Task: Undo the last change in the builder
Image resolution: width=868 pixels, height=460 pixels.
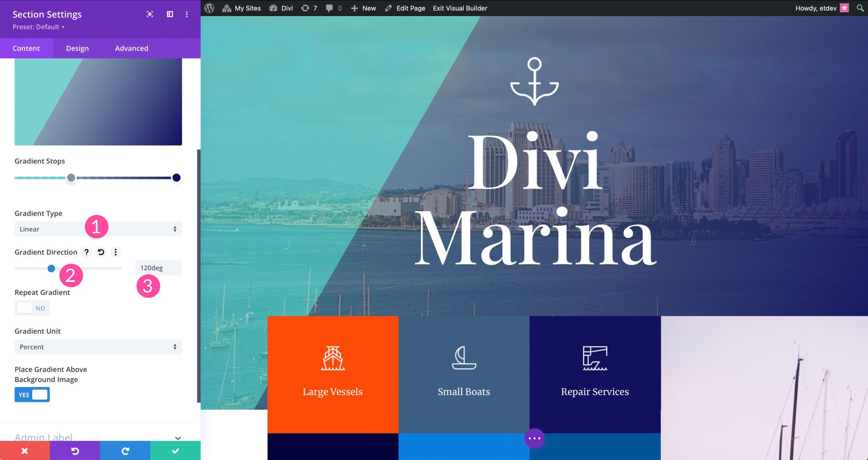Action: click(75, 451)
